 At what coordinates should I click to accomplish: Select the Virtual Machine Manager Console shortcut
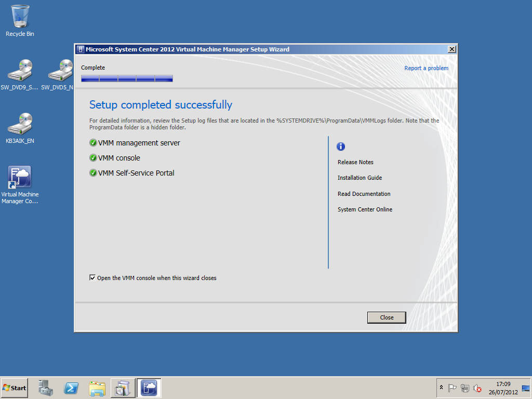point(20,185)
